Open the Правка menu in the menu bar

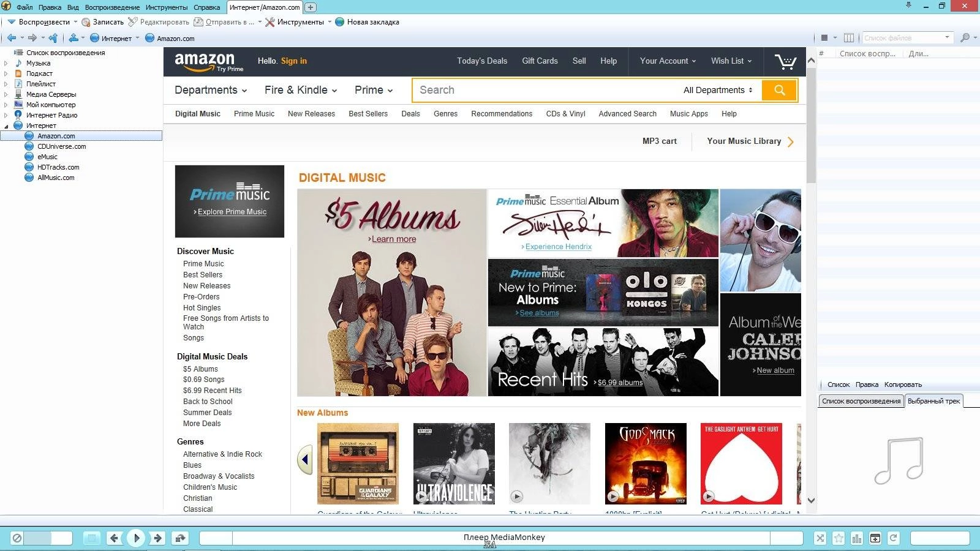pos(50,7)
